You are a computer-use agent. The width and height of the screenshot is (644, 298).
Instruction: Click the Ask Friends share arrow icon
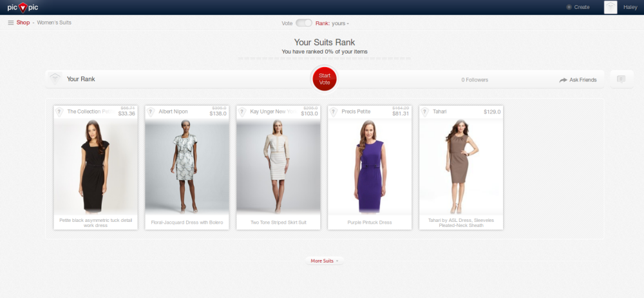pyautogui.click(x=563, y=80)
